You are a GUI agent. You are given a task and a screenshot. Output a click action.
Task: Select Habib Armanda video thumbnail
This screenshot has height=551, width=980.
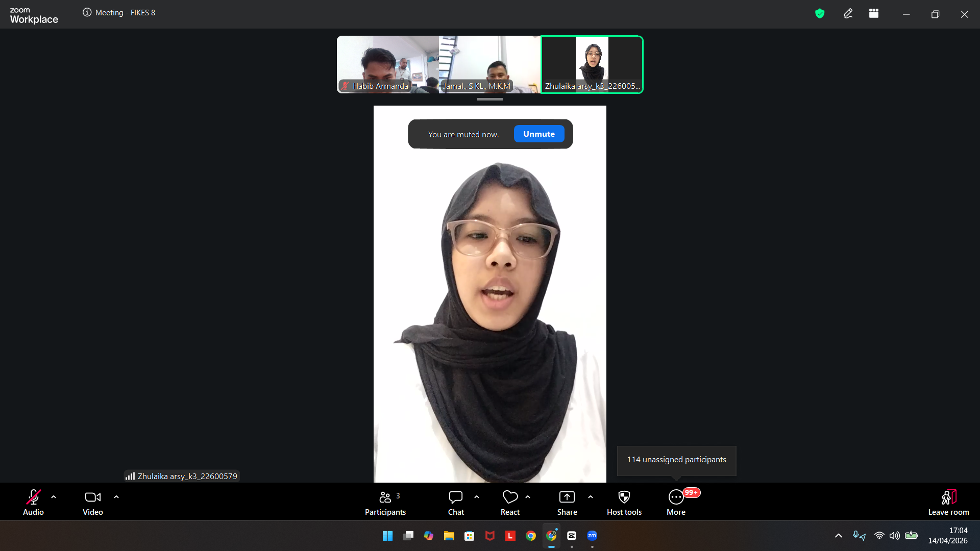coord(387,64)
